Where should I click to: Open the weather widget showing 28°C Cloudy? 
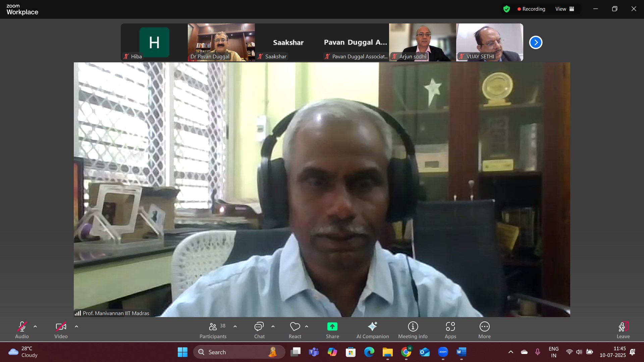23,352
